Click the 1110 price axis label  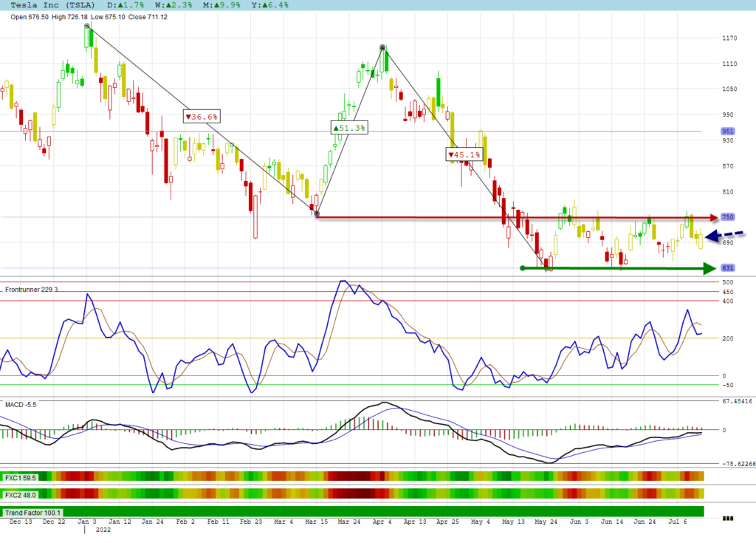[x=729, y=64]
